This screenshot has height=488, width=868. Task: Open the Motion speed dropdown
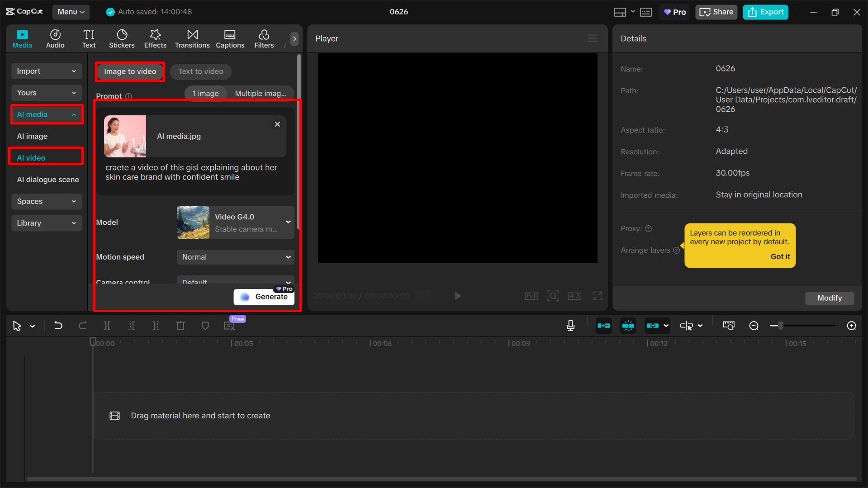(x=235, y=257)
